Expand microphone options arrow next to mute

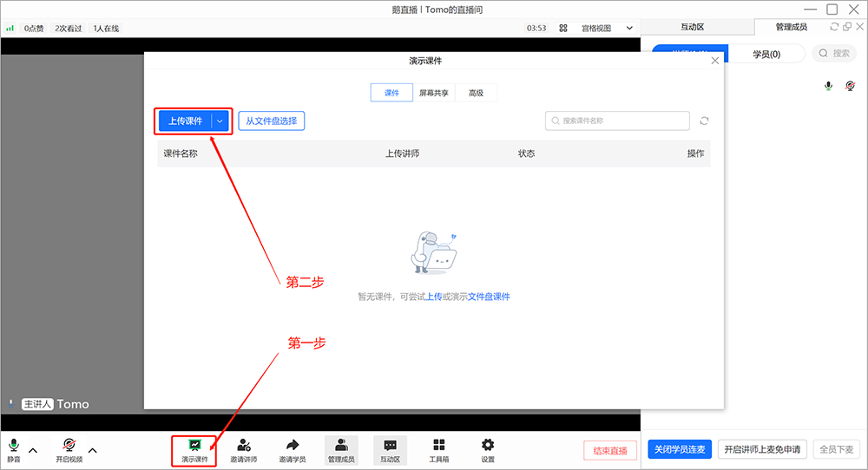(33, 450)
